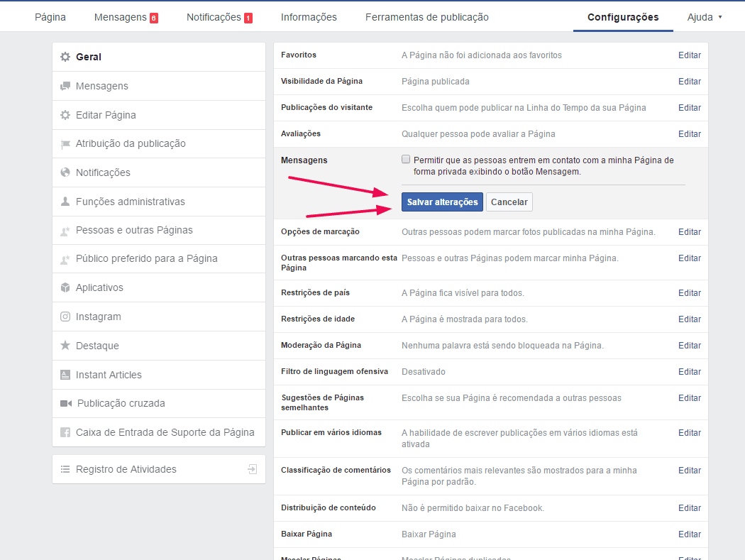Click the Publicação cruzada video camera icon
Screen dimensions: 745x560
click(x=65, y=404)
